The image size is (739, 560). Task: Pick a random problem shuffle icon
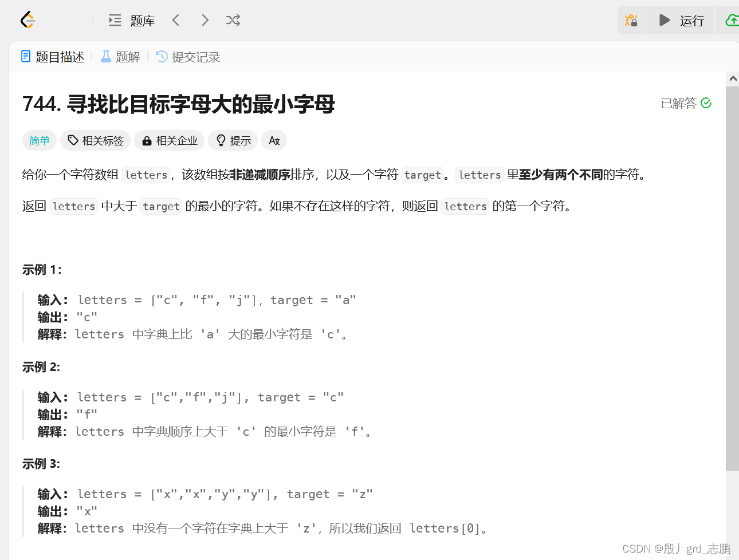[233, 21]
